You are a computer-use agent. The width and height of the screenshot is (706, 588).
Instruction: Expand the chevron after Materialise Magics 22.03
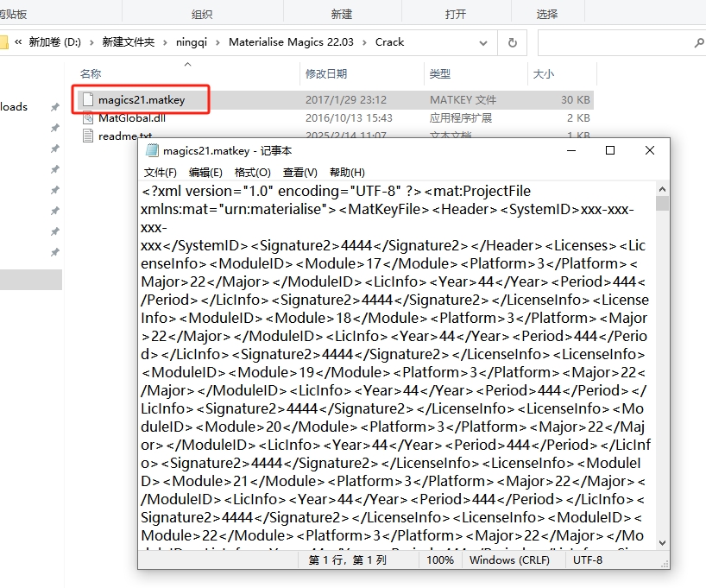365,43
